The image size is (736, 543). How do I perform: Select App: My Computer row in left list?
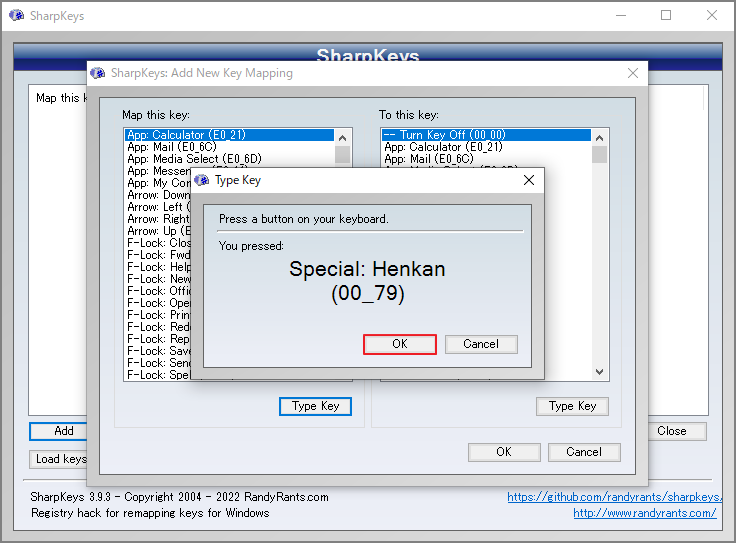coord(158,183)
